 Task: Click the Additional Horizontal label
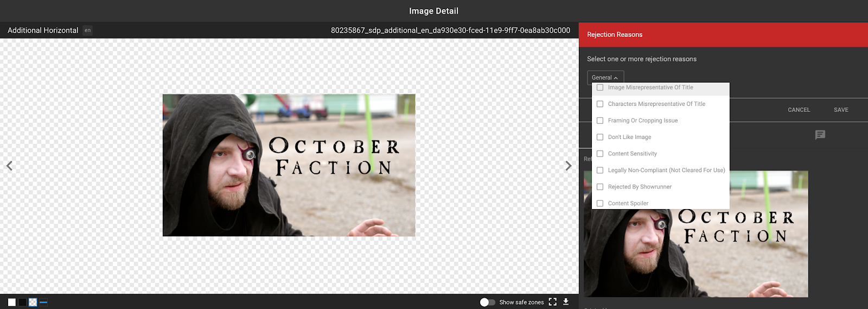(43, 30)
